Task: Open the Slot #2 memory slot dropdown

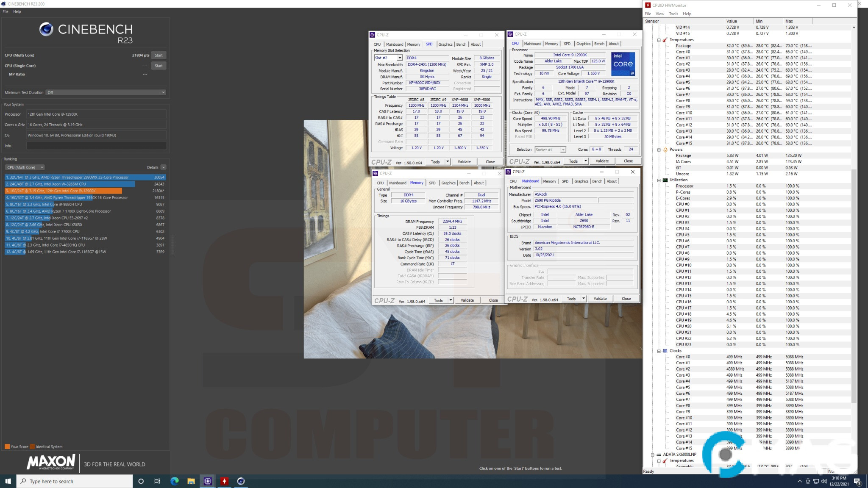Action: 399,58
